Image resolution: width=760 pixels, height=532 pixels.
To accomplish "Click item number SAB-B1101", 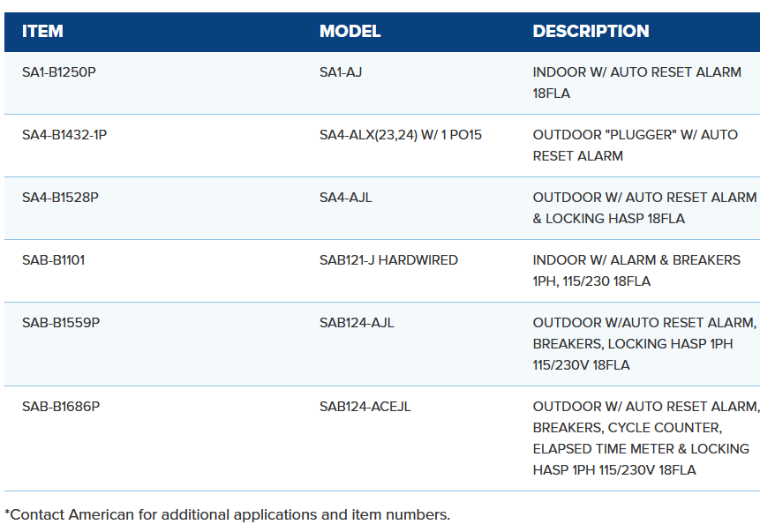I will [x=53, y=260].
